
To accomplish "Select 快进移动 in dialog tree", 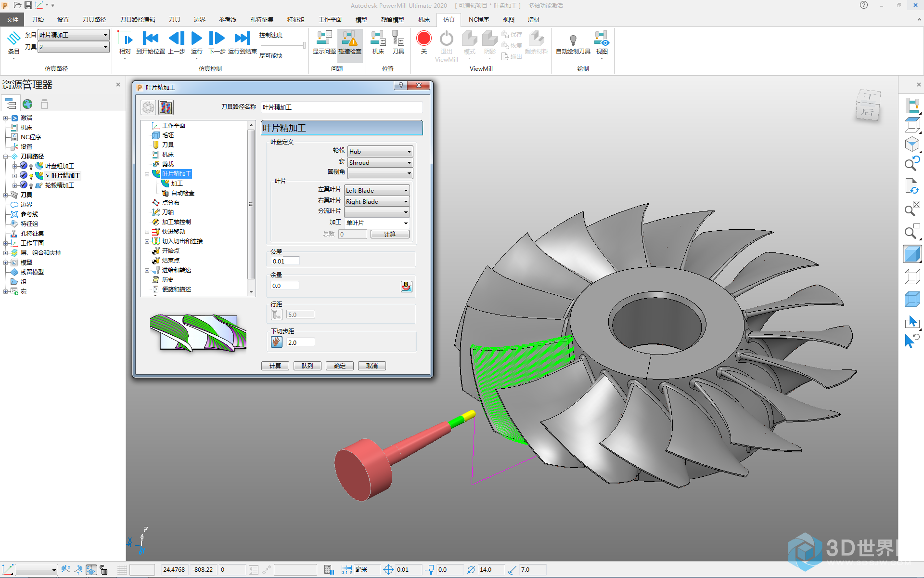I will pos(173,232).
